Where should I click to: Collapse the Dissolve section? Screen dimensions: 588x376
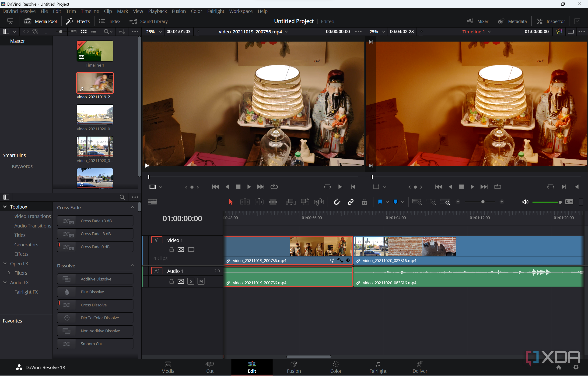click(132, 266)
